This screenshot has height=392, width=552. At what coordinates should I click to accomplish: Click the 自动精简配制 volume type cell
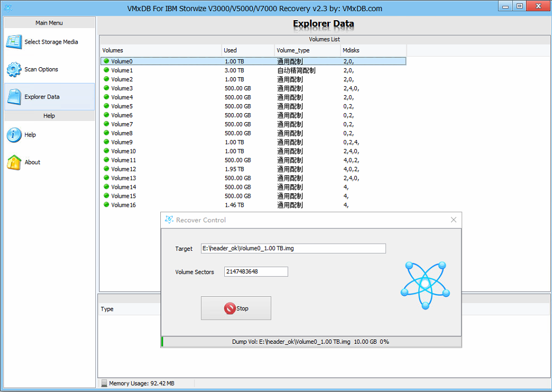coord(296,71)
